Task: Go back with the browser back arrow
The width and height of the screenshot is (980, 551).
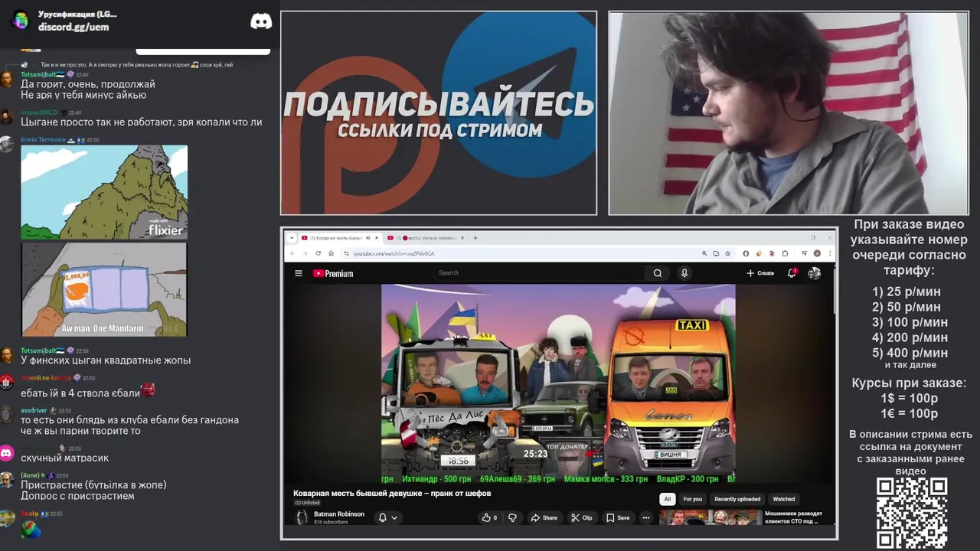Action: point(292,253)
